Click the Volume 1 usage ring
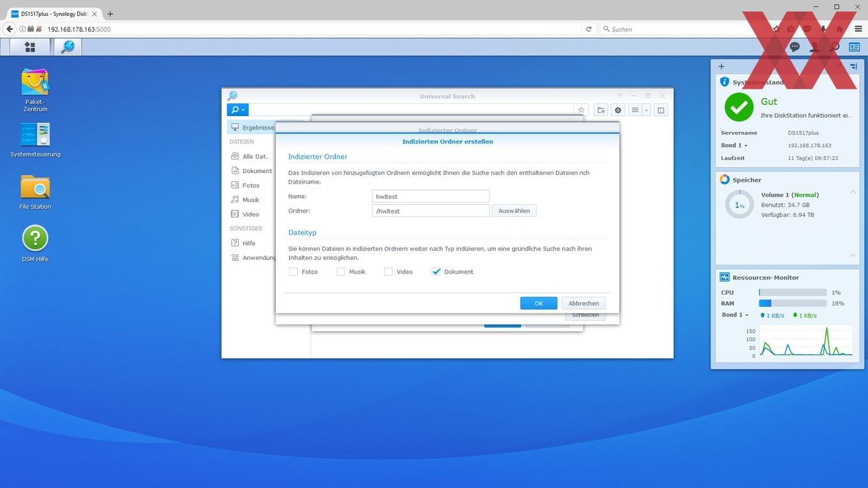The width and height of the screenshot is (868, 488). [x=739, y=205]
